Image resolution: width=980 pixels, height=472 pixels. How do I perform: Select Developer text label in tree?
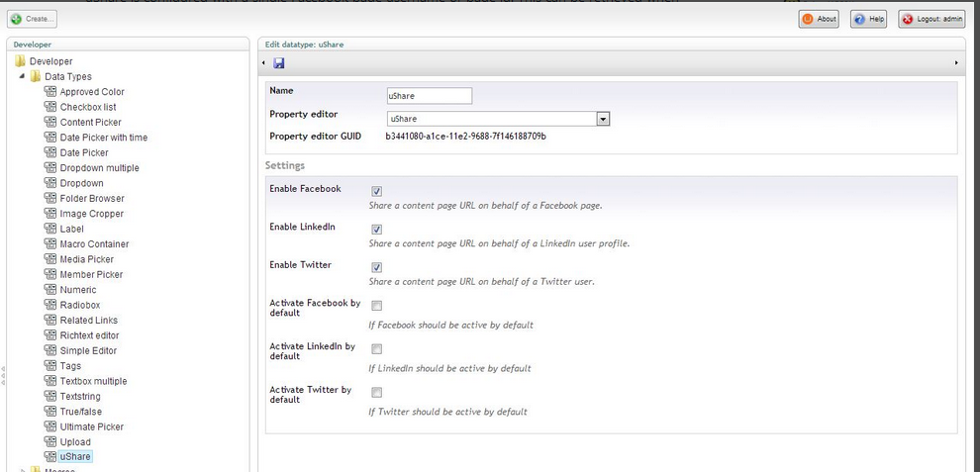click(51, 61)
